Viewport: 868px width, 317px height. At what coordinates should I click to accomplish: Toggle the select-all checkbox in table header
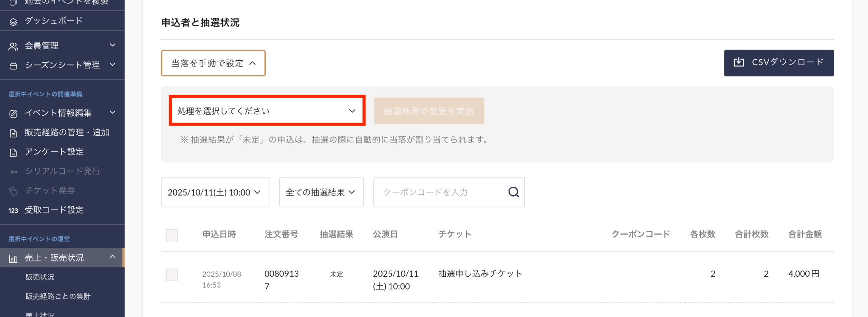[x=172, y=235]
